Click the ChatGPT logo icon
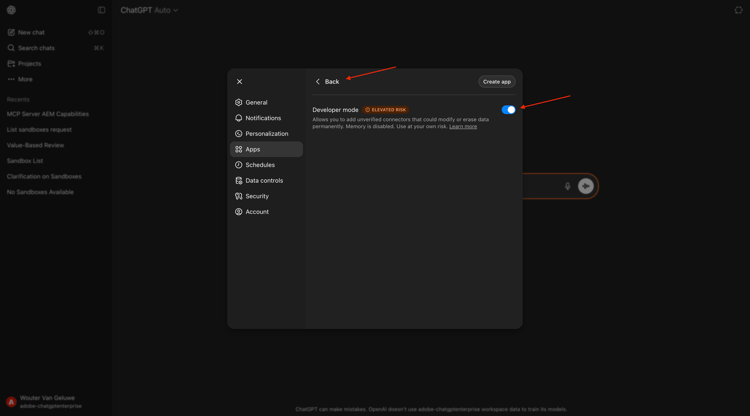Screen dimensions: 750x416 click(11, 10)
